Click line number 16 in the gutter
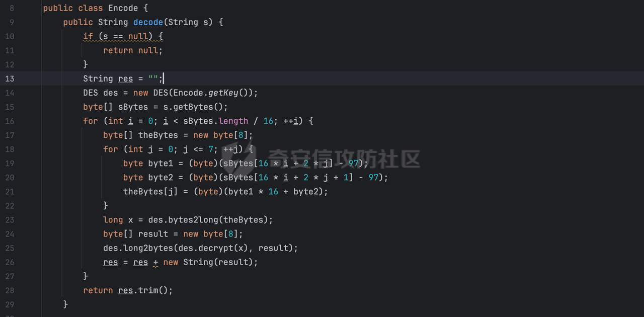644x317 pixels. (x=10, y=121)
